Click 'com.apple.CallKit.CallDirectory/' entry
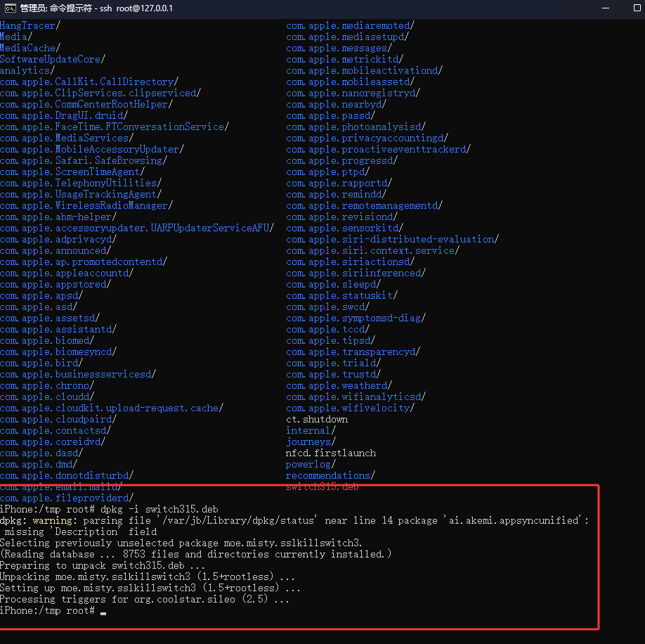This screenshot has height=644, width=645. 89,82
